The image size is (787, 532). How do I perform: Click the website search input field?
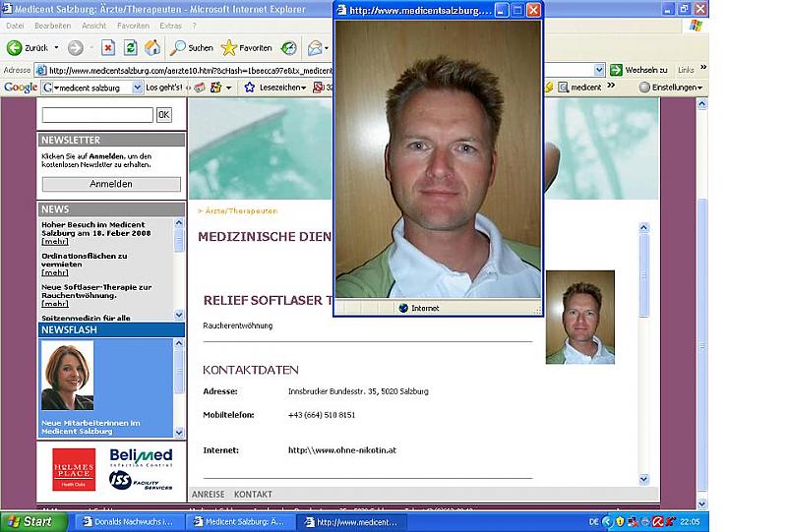[97, 115]
